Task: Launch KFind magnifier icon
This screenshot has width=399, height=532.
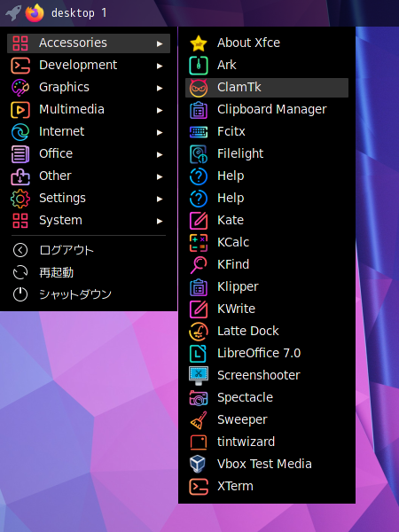Action: point(199,265)
